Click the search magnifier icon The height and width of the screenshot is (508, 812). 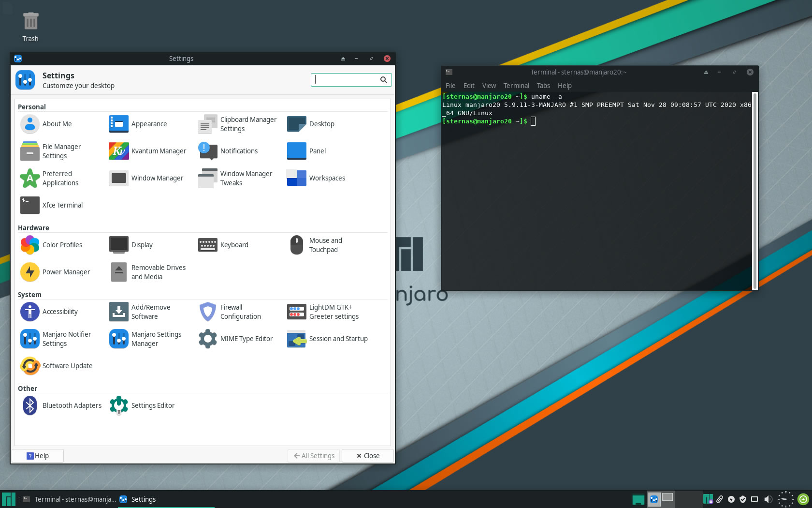[383, 80]
